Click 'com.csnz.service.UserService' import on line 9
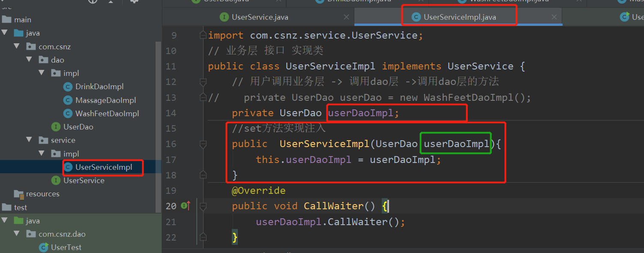 [x=334, y=36]
